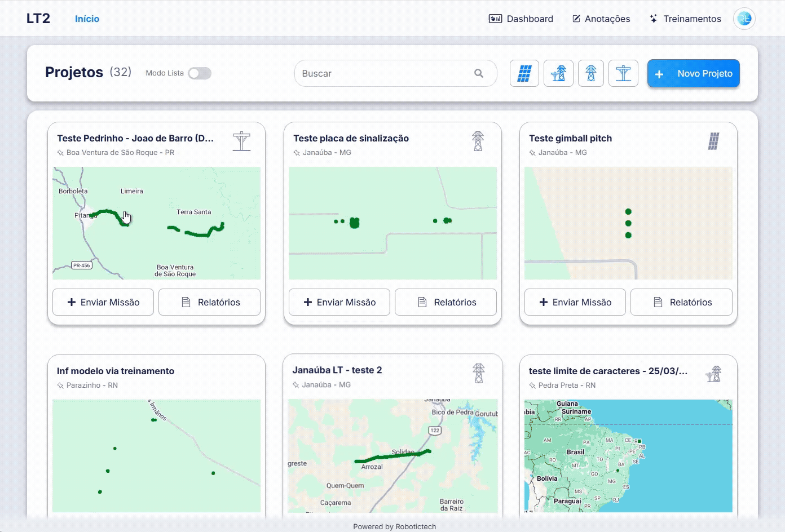Click location pin beside Parazinho - RN
The image size is (785, 532).
tap(60, 385)
